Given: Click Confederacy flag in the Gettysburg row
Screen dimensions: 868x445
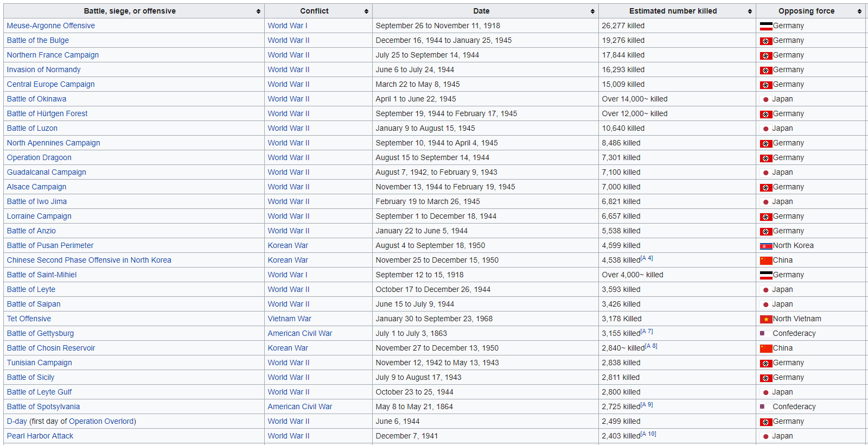Looking at the screenshot, I should pos(762,333).
